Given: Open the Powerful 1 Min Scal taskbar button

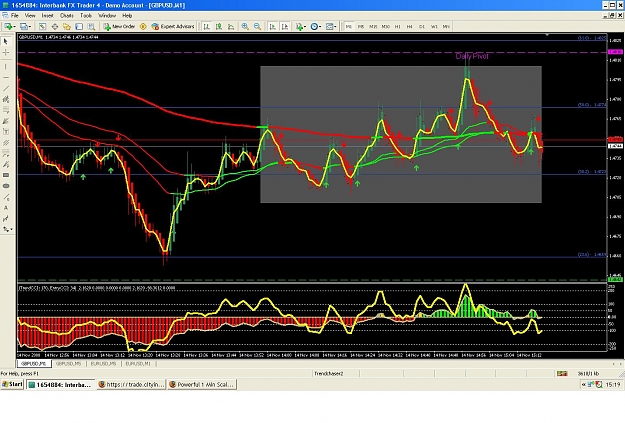Looking at the screenshot, I should (202, 384).
